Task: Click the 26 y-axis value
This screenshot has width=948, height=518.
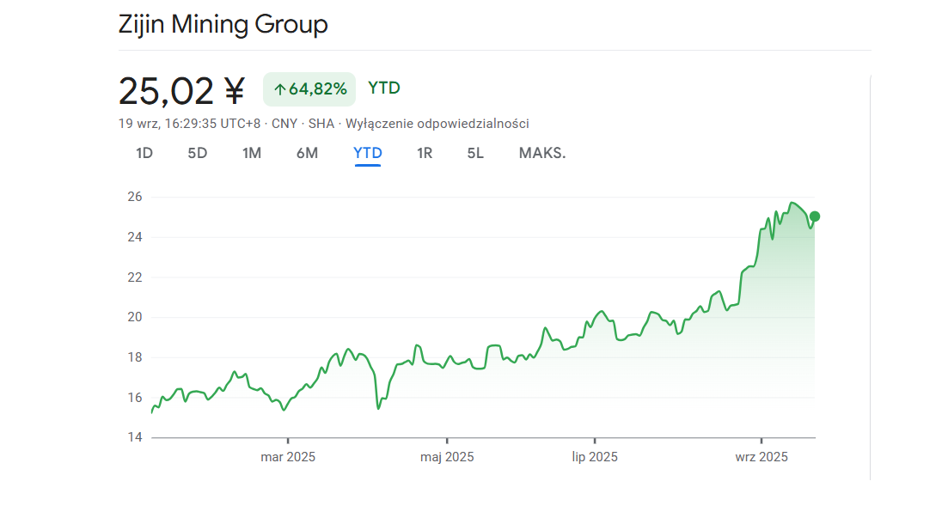Action: point(135,196)
